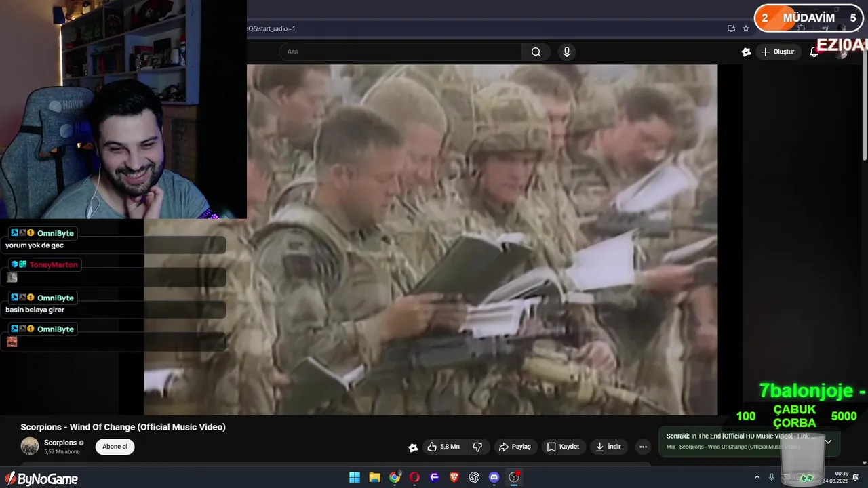Show hidden system tray icons

coord(757,477)
